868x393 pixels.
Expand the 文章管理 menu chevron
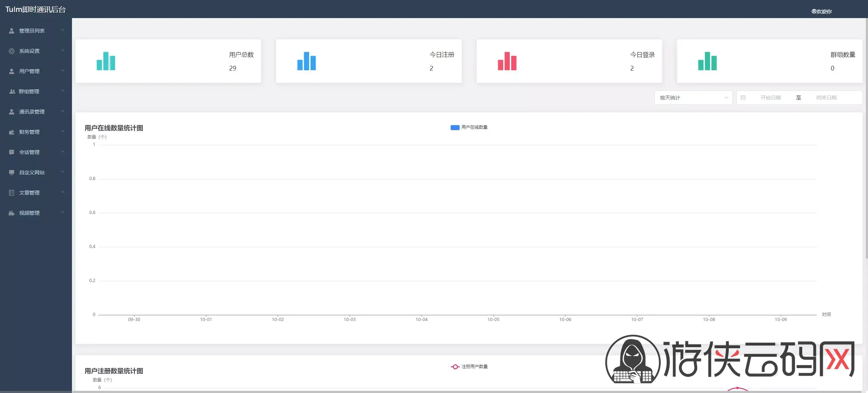[x=63, y=192]
